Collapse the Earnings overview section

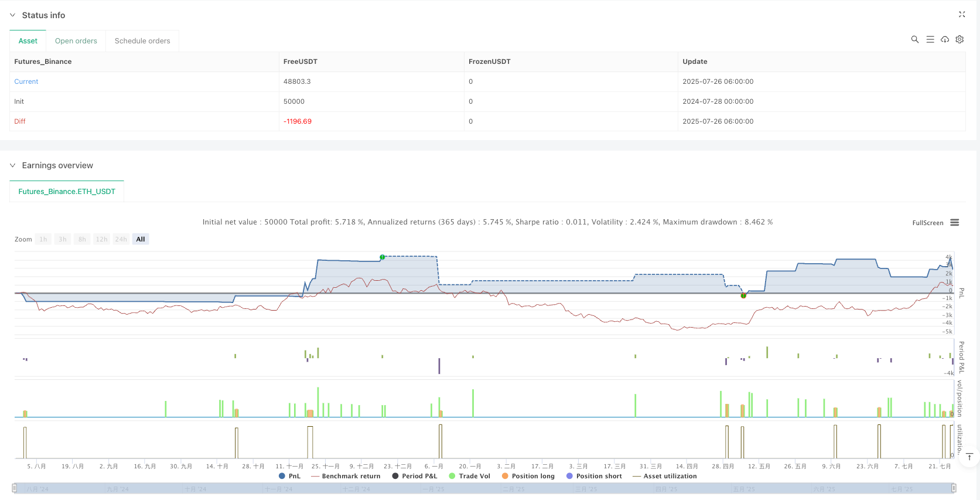coord(13,165)
